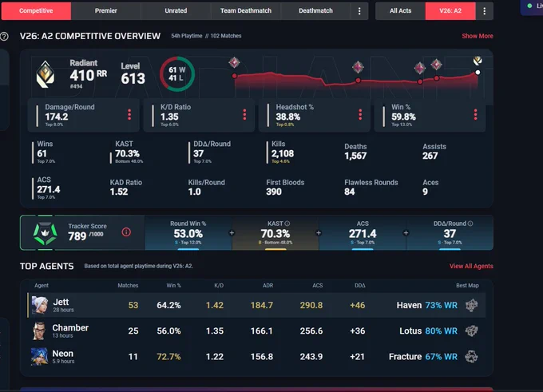Open the Lotus map icon
The width and height of the screenshot is (543, 392).
471,331
